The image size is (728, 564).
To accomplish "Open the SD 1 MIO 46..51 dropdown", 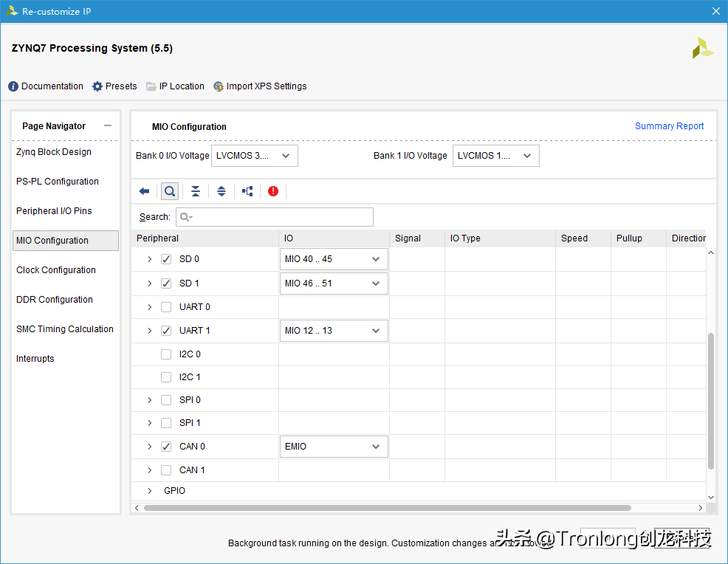I will click(334, 283).
